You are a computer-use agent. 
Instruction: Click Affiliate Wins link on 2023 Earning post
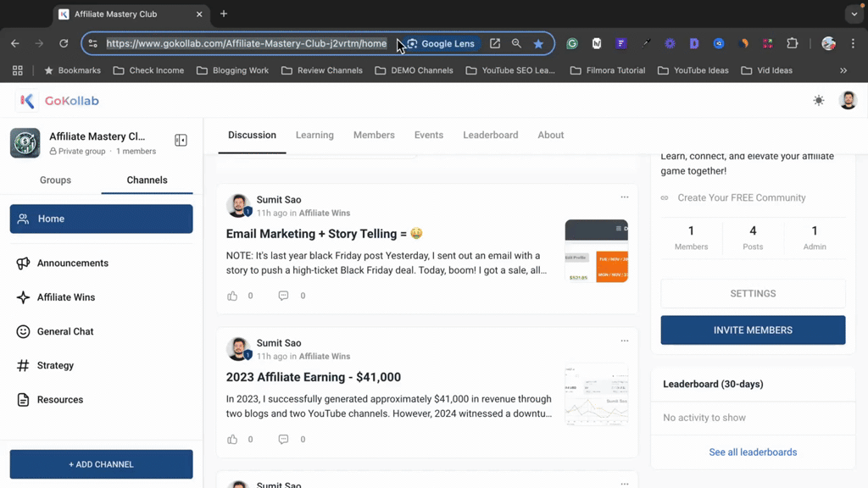tap(325, 357)
